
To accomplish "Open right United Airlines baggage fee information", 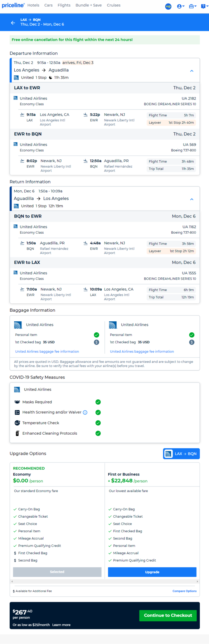I will click(142, 352).
